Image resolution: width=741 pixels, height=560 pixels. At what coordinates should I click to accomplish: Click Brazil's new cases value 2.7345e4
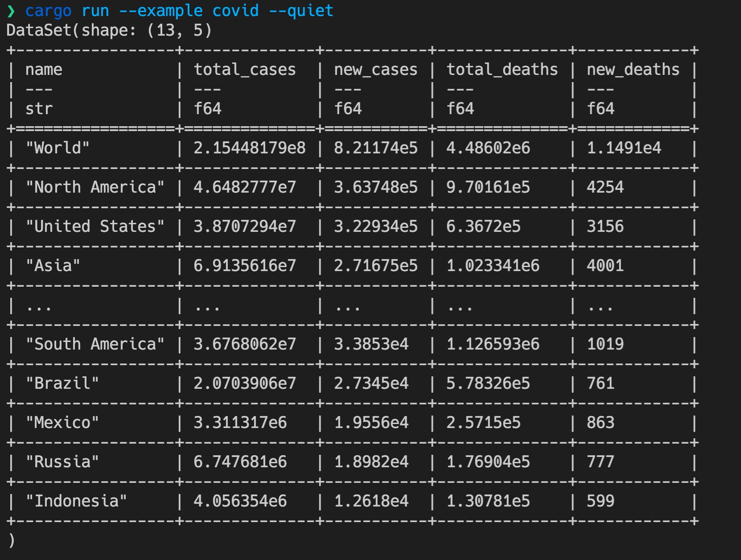coord(371,383)
